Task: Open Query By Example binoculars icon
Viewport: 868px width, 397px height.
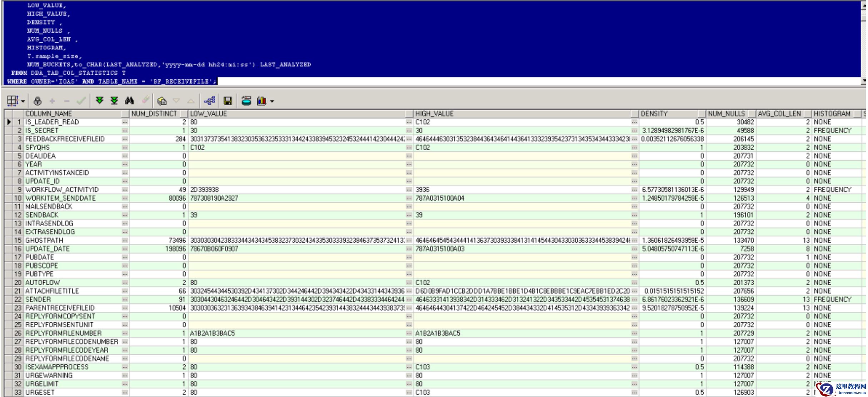Action: point(129,101)
